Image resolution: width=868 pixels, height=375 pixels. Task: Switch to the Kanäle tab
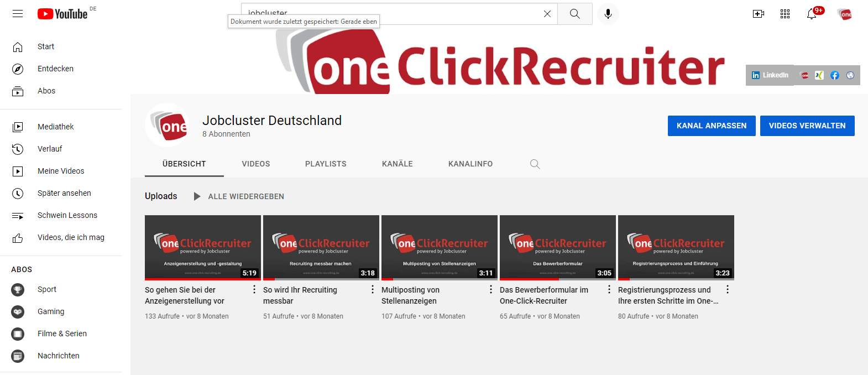tap(398, 164)
